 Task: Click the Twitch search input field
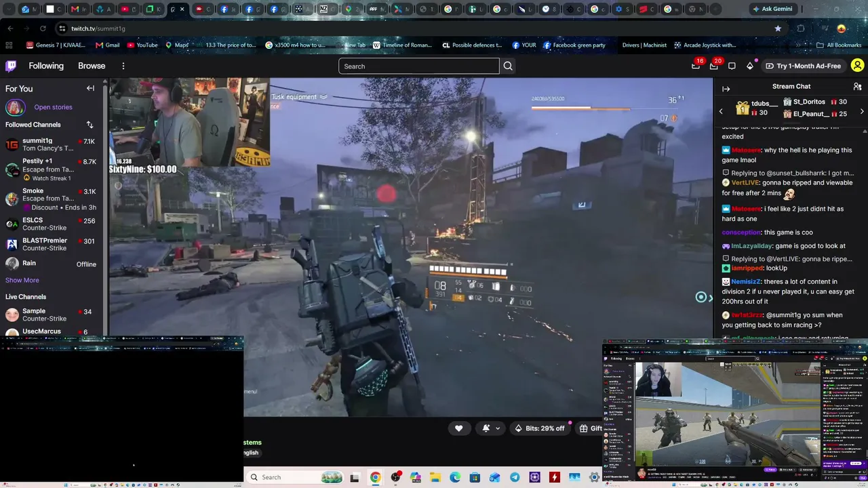419,66
